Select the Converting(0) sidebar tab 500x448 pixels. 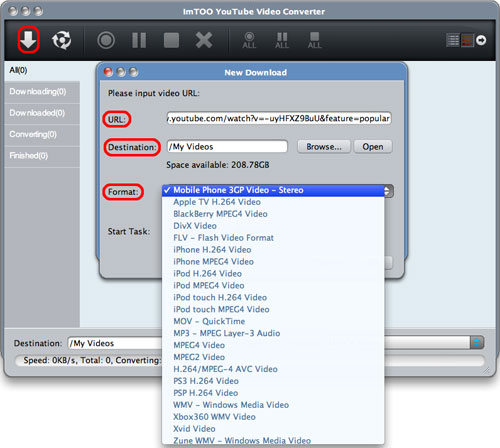click(42, 134)
